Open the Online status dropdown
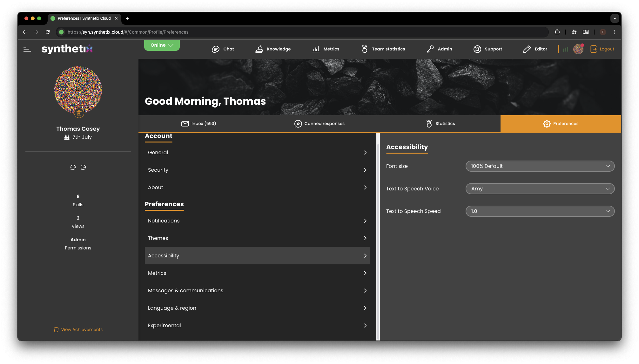Image resolution: width=639 pixels, height=364 pixels. [x=162, y=45]
